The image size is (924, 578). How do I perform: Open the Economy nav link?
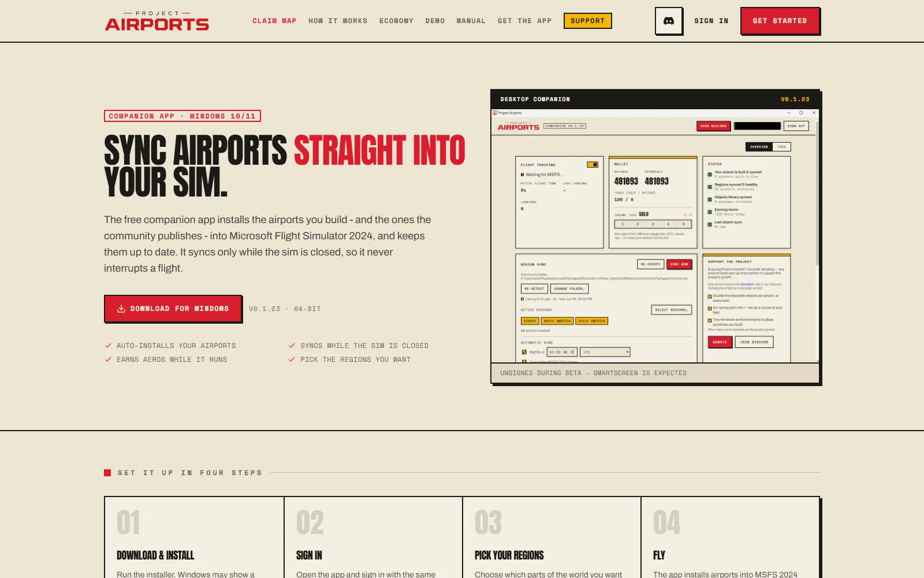[x=396, y=21]
